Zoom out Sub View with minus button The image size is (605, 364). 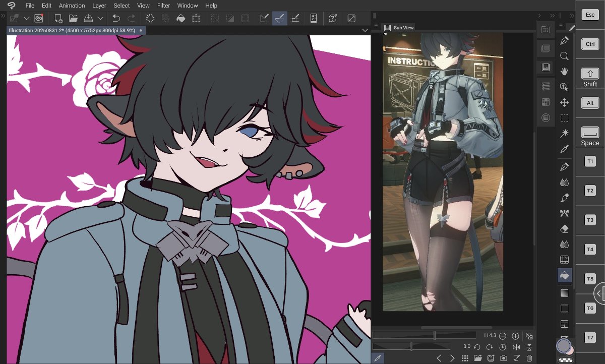pos(503,336)
